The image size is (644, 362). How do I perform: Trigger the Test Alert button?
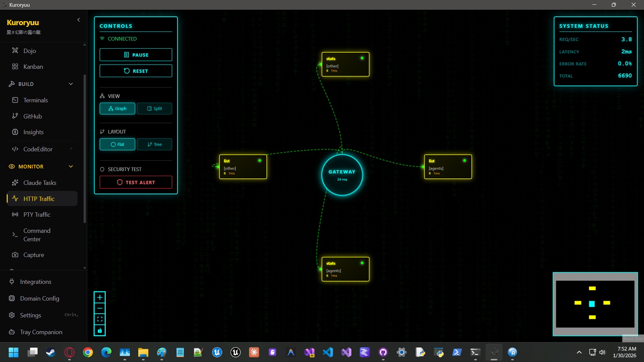click(x=136, y=182)
